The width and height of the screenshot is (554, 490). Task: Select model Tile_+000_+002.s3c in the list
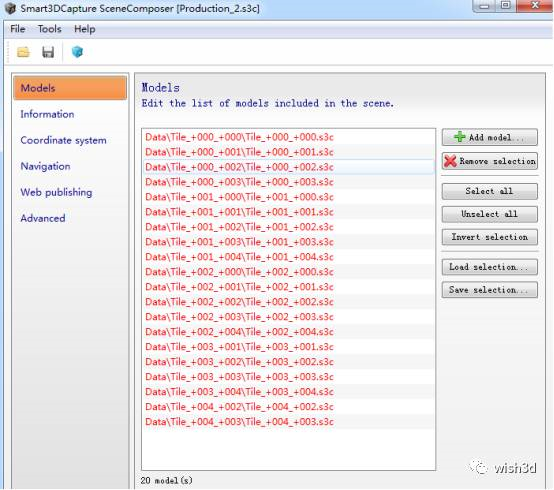pos(288,167)
